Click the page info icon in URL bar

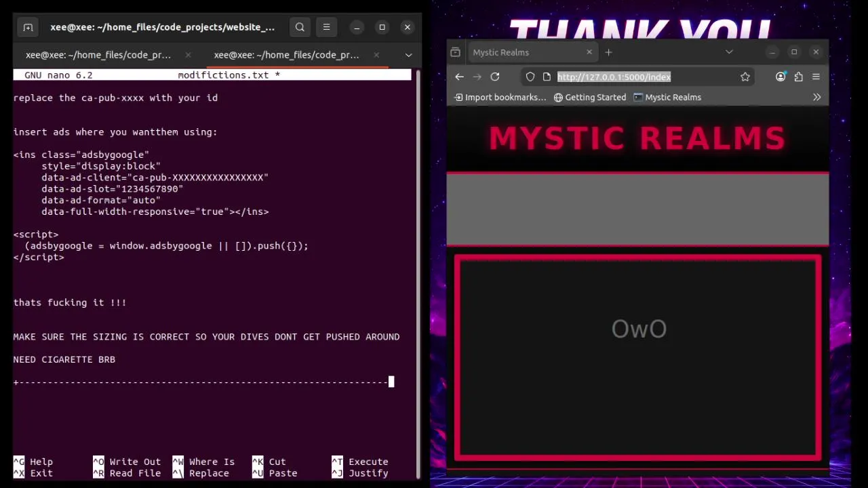click(x=547, y=77)
